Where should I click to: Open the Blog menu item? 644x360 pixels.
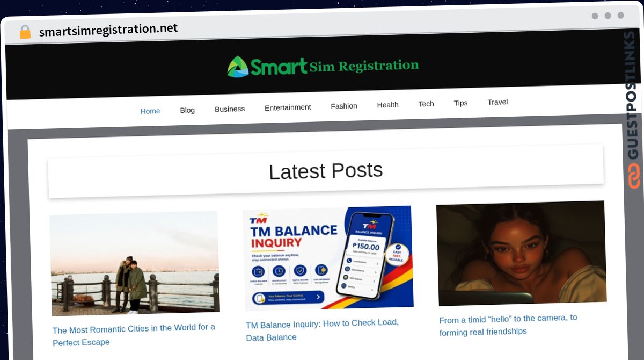(x=187, y=110)
